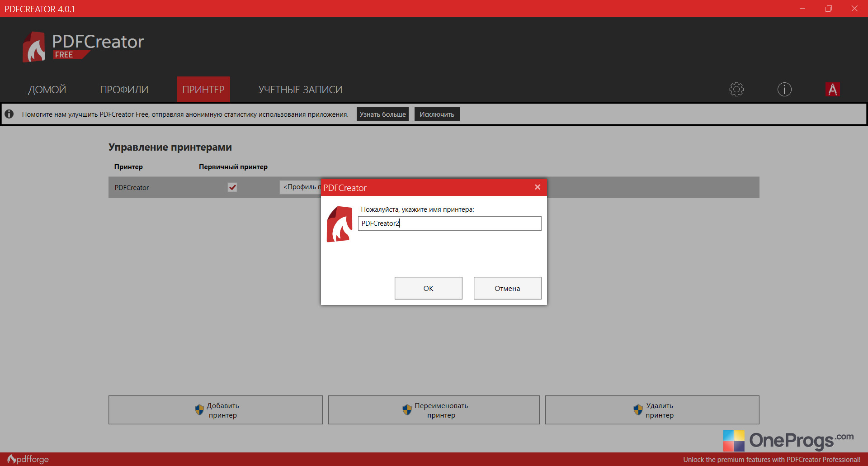Go to the ДОМОЙ tab
This screenshot has width=868, height=466.
coord(47,90)
